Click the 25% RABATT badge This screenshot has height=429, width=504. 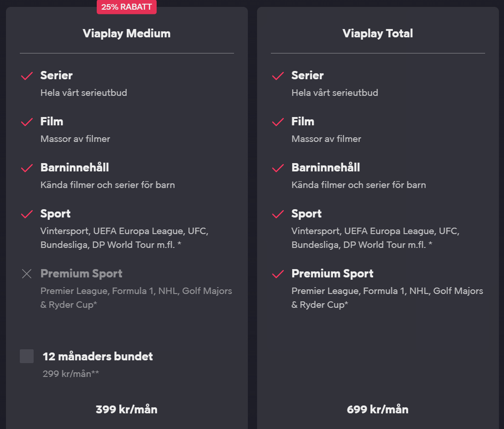(x=127, y=7)
